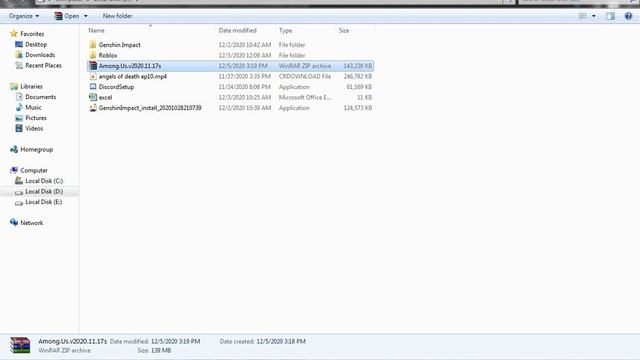640x360 pixels.
Task: Select the Among.Us.v2020.11.17s file name
Action: (x=130, y=66)
